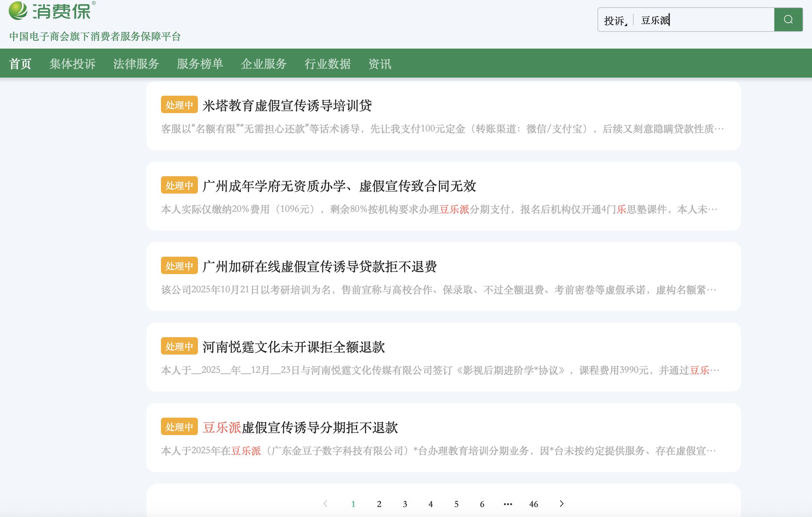Go to the 资讯 section
Screen dimensions: 812x517
click(380, 64)
